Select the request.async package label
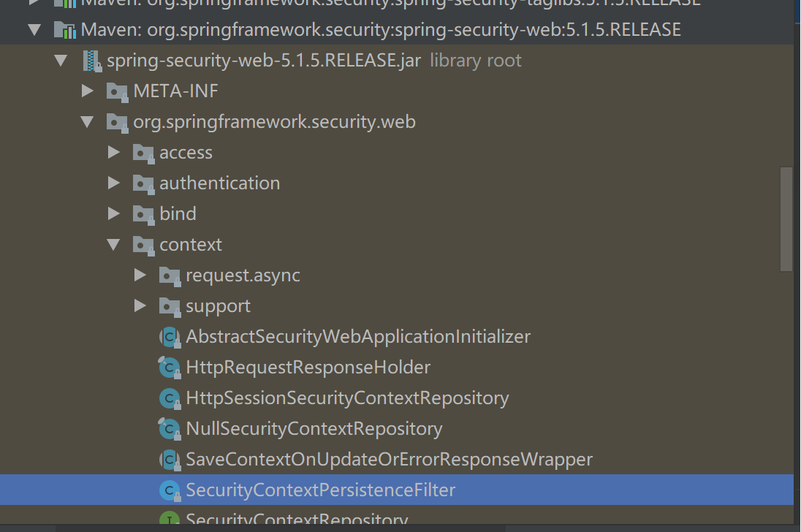 coord(243,275)
